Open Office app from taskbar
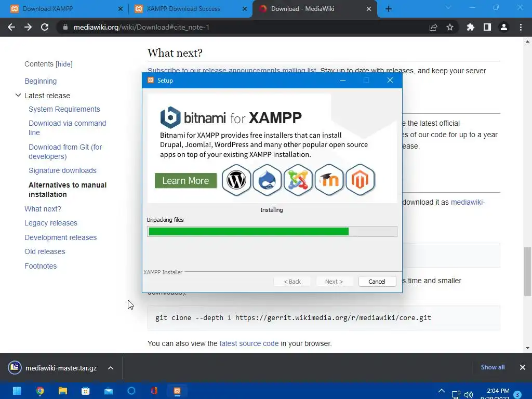Image resolution: width=532 pixels, height=399 pixels. pyautogui.click(x=154, y=391)
